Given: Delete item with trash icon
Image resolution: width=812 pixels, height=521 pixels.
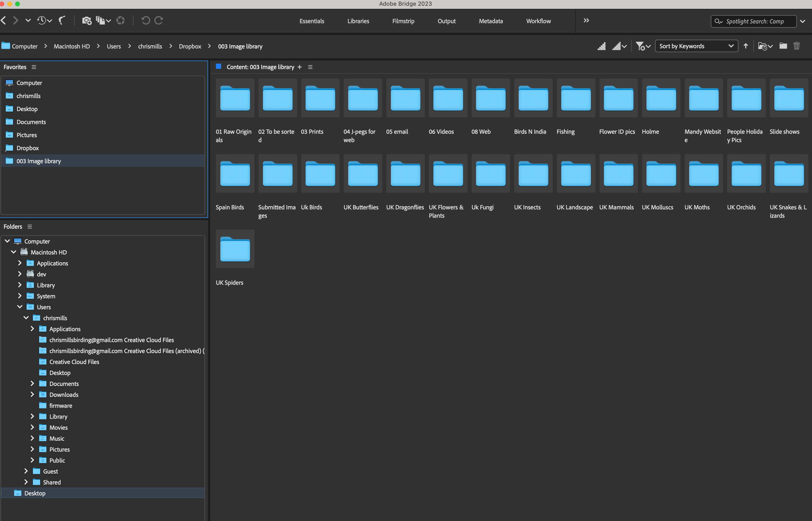Looking at the screenshot, I should (796, 46).
